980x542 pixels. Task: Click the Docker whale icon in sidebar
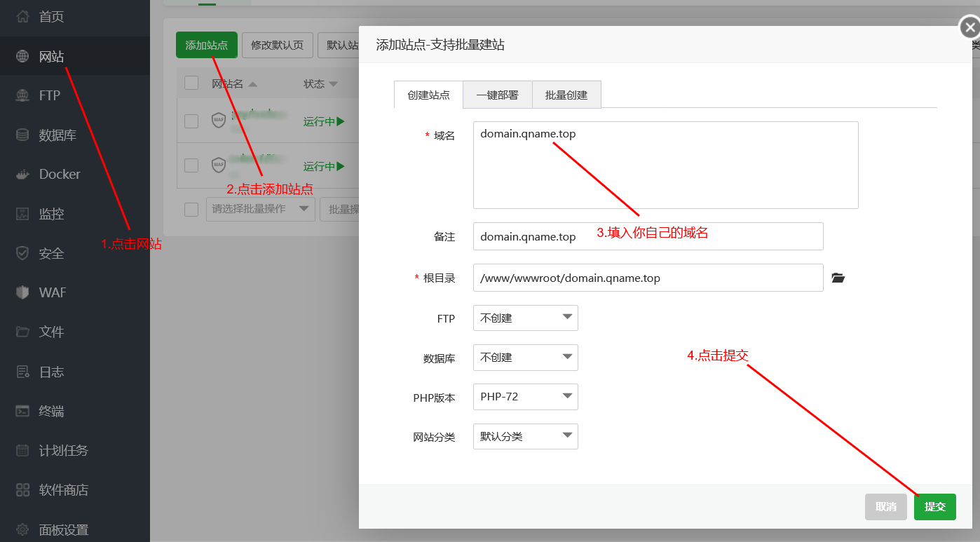click(x=22, y=175)
